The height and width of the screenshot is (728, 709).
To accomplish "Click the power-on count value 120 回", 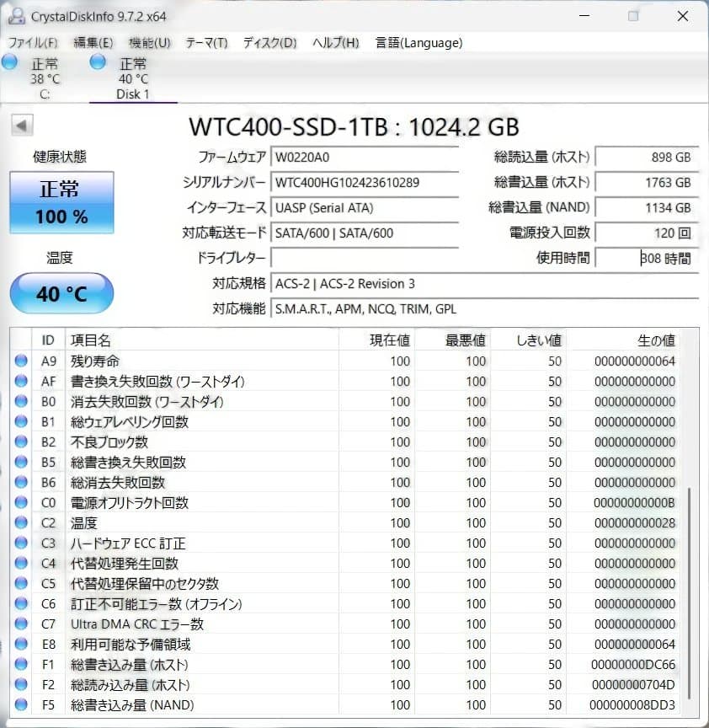I will click(x=647, y=233).
